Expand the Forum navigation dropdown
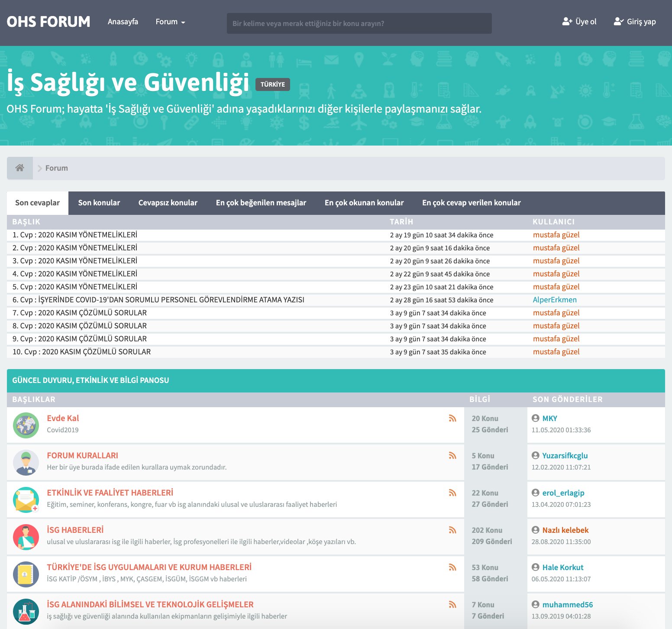 click(x=170, y=22)
